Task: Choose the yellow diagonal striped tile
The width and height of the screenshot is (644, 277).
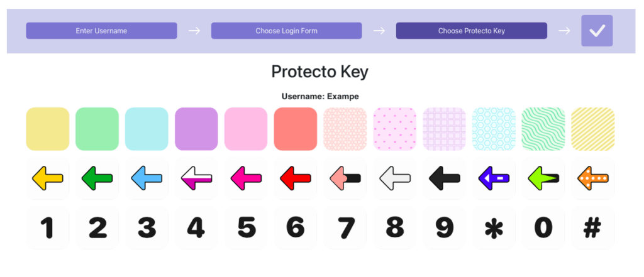Action: tap(592, 129)
